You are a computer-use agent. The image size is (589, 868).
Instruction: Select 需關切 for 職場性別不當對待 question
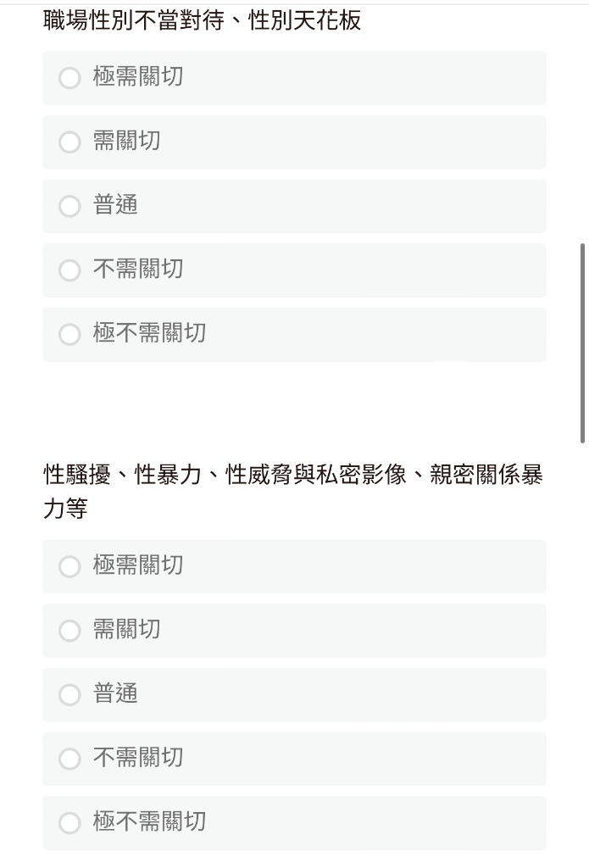[x=295, y=142]
